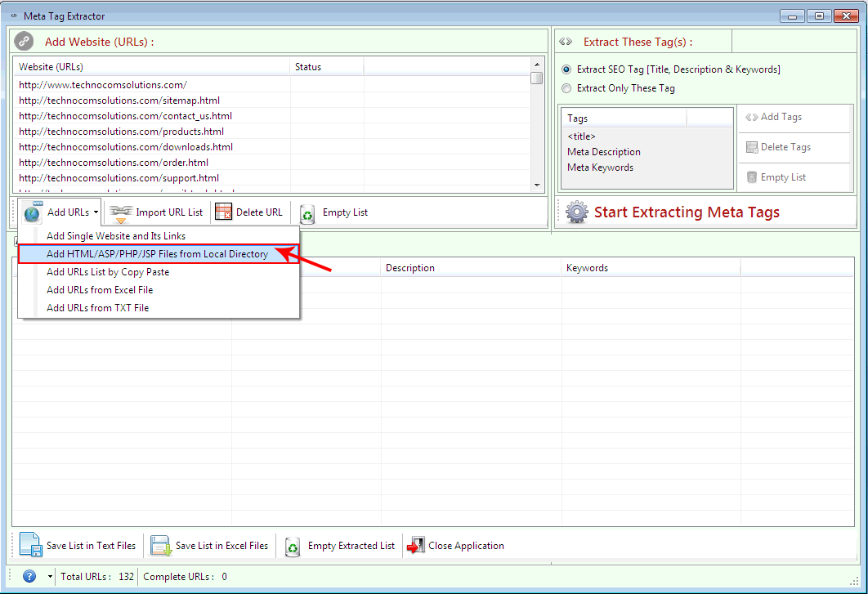Select http://www.technocomsolutions.com/ row

coord(271,85)
